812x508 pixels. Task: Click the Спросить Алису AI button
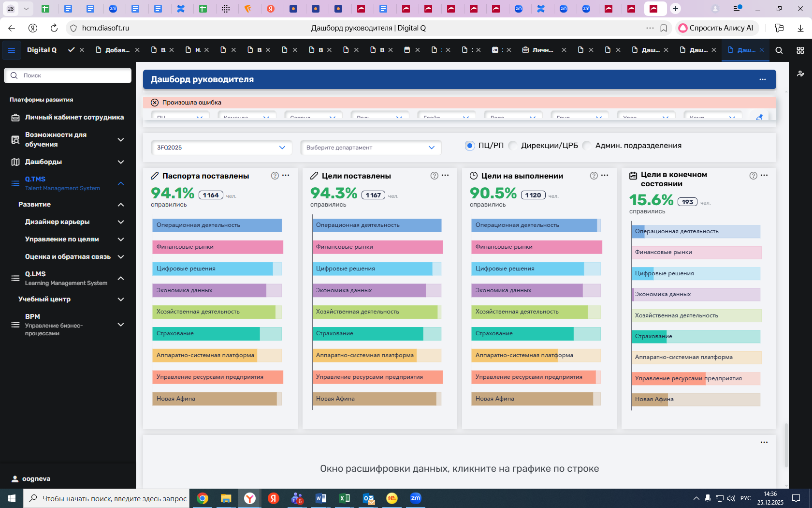click(x=716, y=28)
